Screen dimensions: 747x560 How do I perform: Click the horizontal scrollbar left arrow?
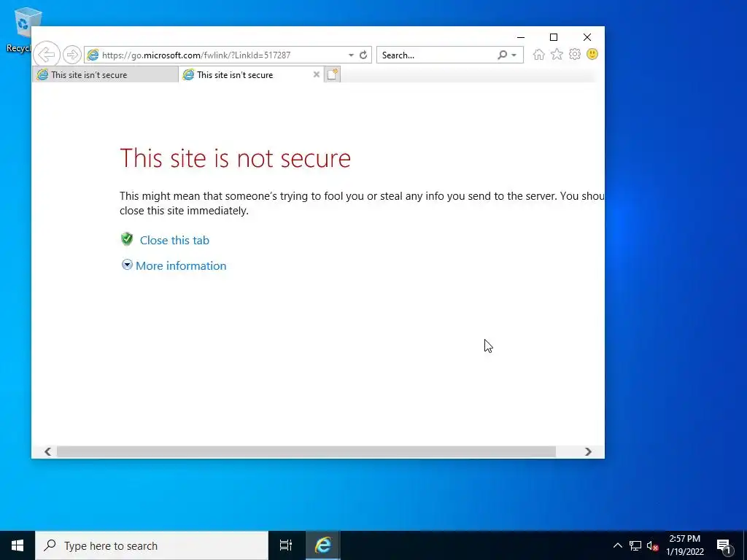pyautogui.click(x=47, y=451)
